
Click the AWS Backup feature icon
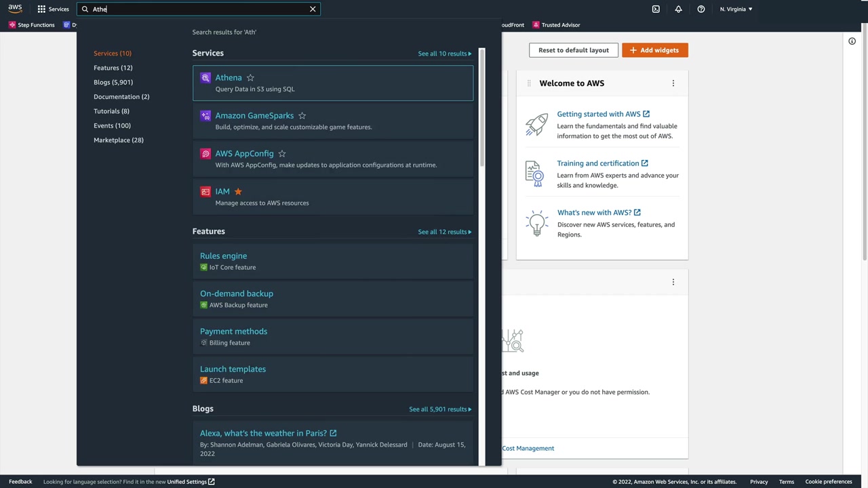(x=203, y=305)
